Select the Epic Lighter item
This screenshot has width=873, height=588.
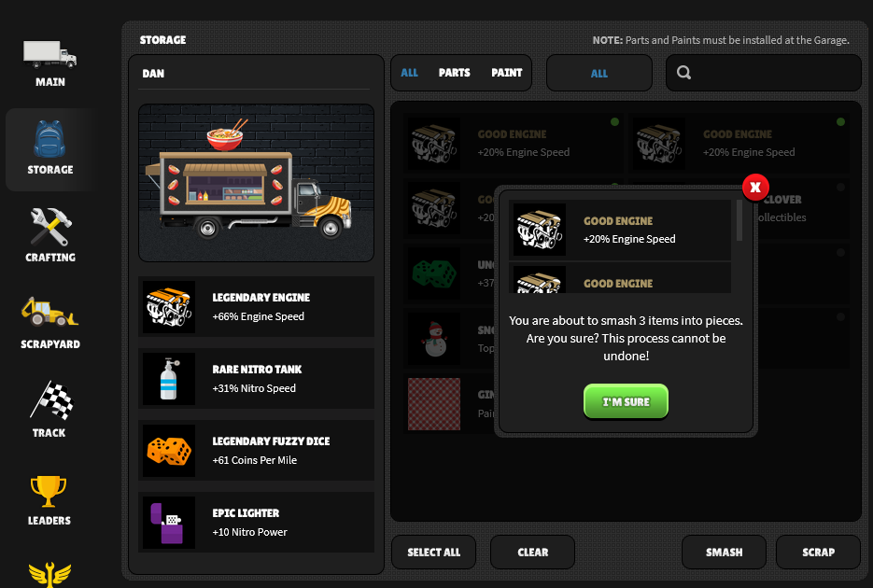click(256, 523)
